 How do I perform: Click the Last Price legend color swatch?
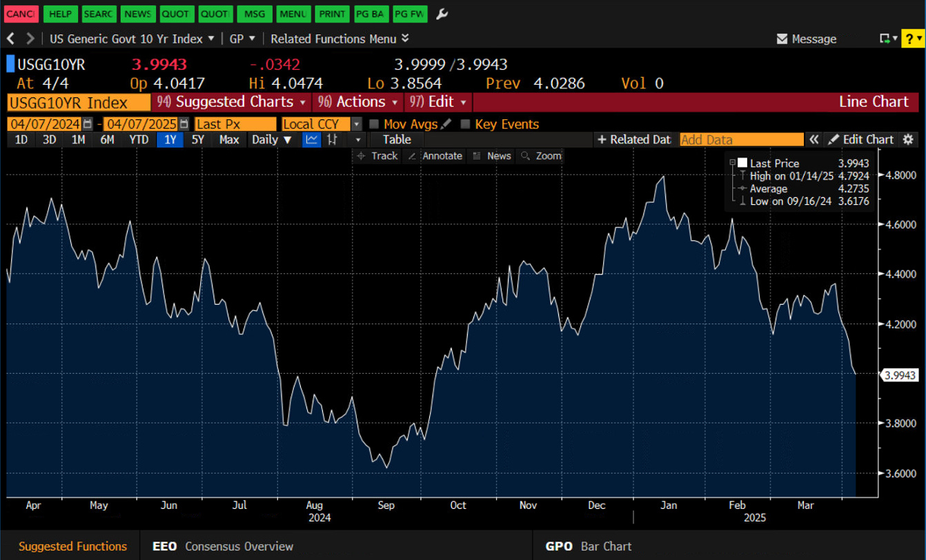(x=742, y=163)
